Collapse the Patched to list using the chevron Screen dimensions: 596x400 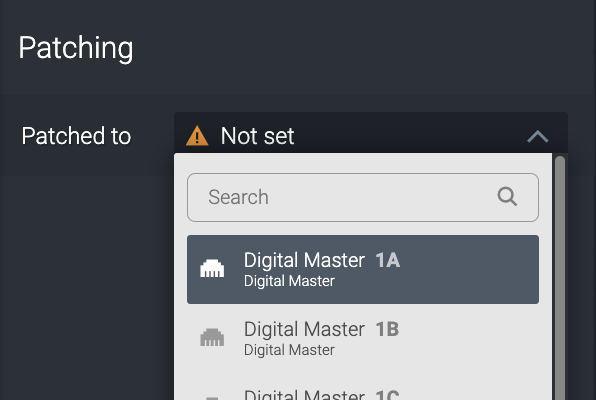pos(537,136)
